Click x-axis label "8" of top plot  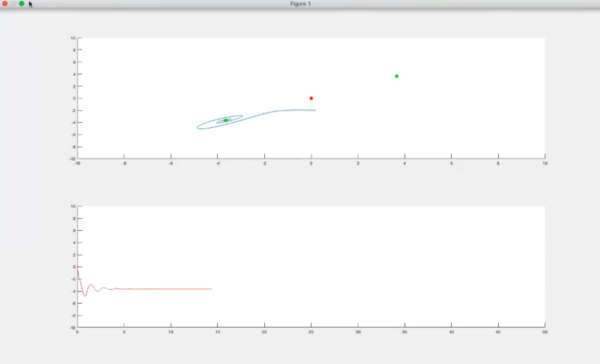coord(498,163)
